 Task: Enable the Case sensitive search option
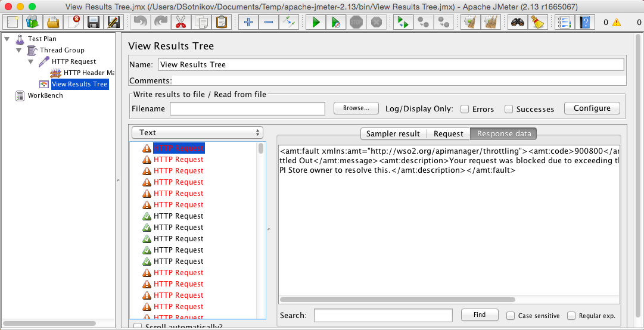(x=511, y=316)
